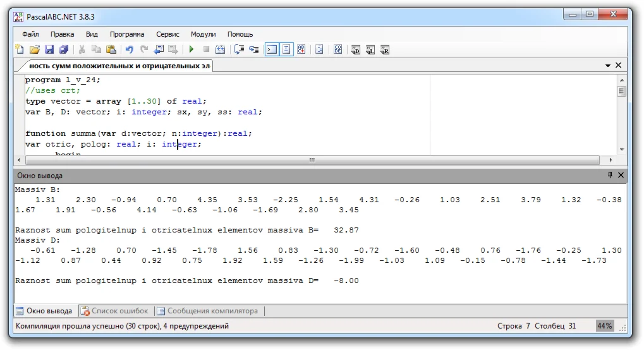Create a new file from toolbar
The image size is (644, 350).
pyautogui.click(x=20, y=49)
